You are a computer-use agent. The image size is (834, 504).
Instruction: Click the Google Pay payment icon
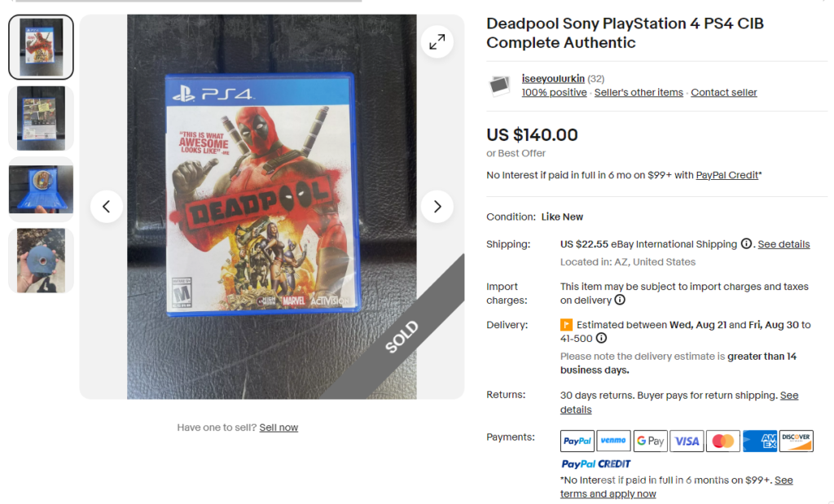point(650,441)
